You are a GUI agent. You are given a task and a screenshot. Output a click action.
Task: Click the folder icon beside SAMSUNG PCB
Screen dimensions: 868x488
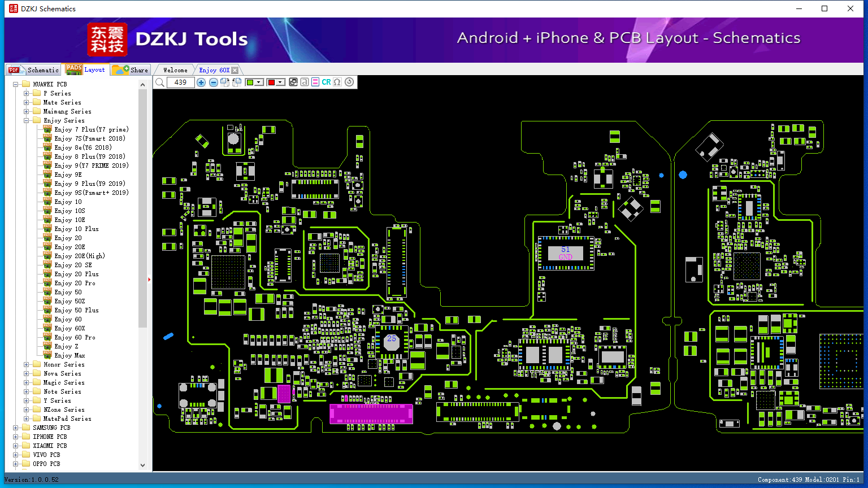click(26, 428)
